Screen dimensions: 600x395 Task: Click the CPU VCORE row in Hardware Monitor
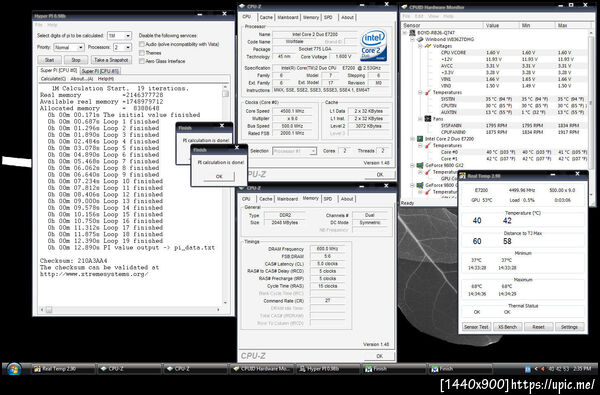[x=497, y=52]
